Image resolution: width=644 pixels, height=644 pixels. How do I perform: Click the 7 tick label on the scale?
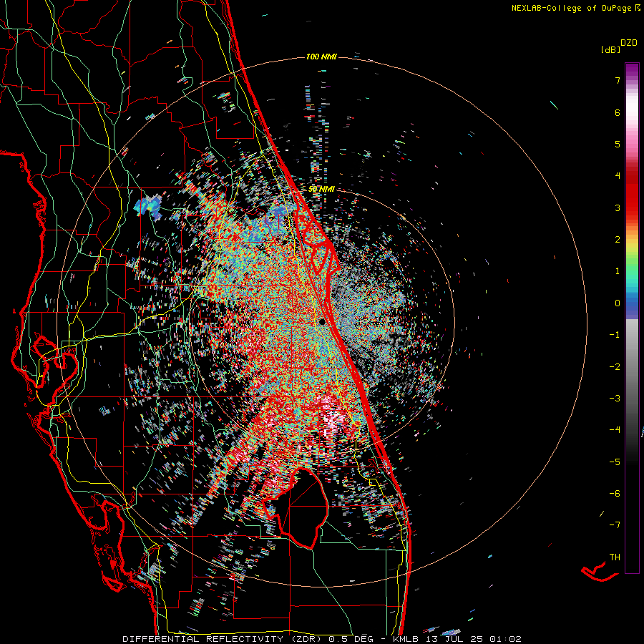coord(618,80)
